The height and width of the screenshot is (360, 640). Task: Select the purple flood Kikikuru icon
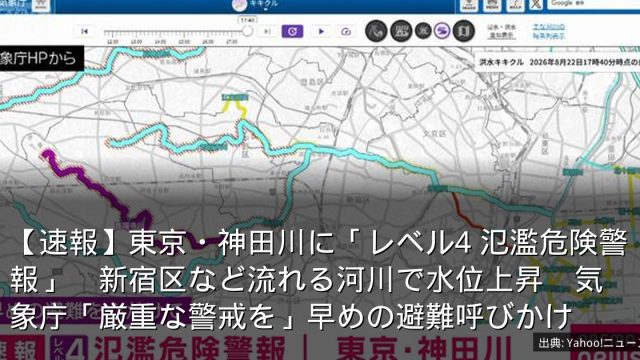pos(442,31)
